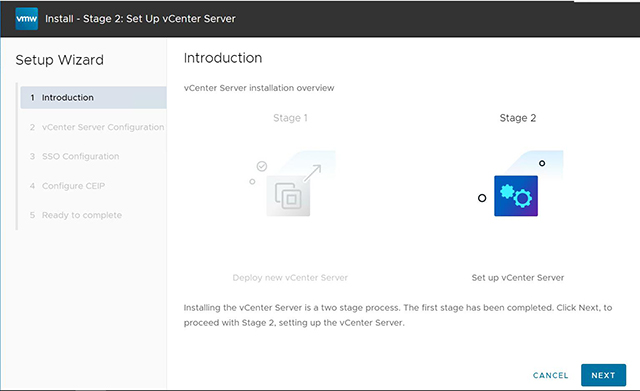
Task: Click the diagonal arrow in Stage 1 graphic
Action: click(x=313, y=173)
